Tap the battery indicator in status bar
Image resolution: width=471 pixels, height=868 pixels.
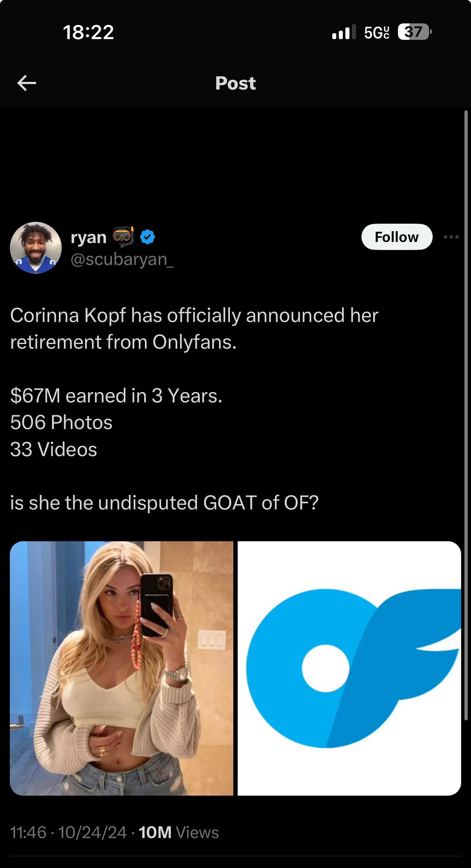414,32
